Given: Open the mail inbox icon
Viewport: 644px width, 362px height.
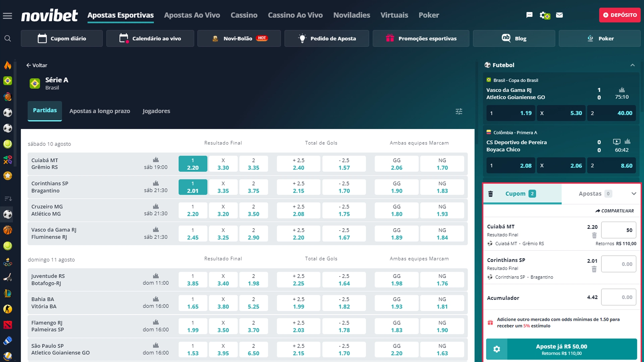Looking at the screenshot, I should pyautogui.click(x=559, y=15).
